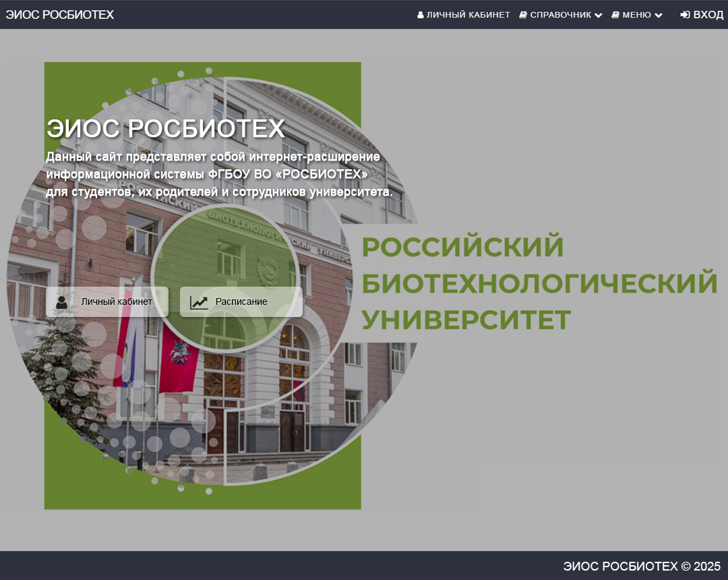Open the Расписание button
The image size is (728, 580).
(x=241, y=302)
